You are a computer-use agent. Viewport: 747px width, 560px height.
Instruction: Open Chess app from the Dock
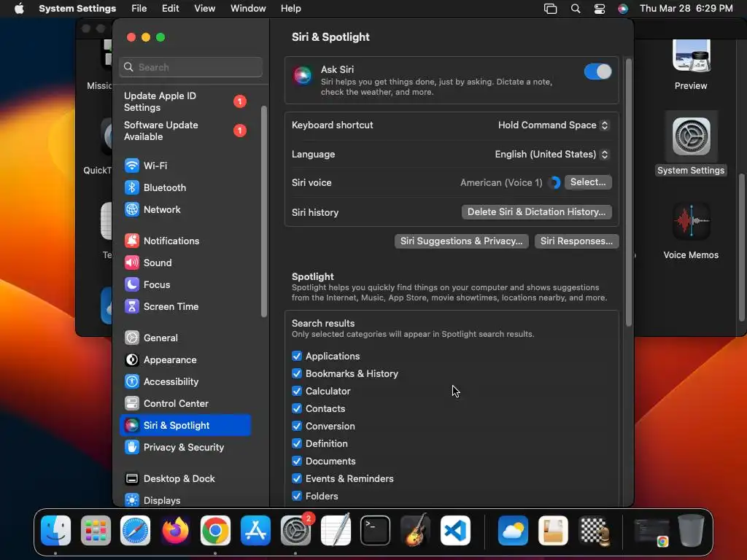pos(594,531)
